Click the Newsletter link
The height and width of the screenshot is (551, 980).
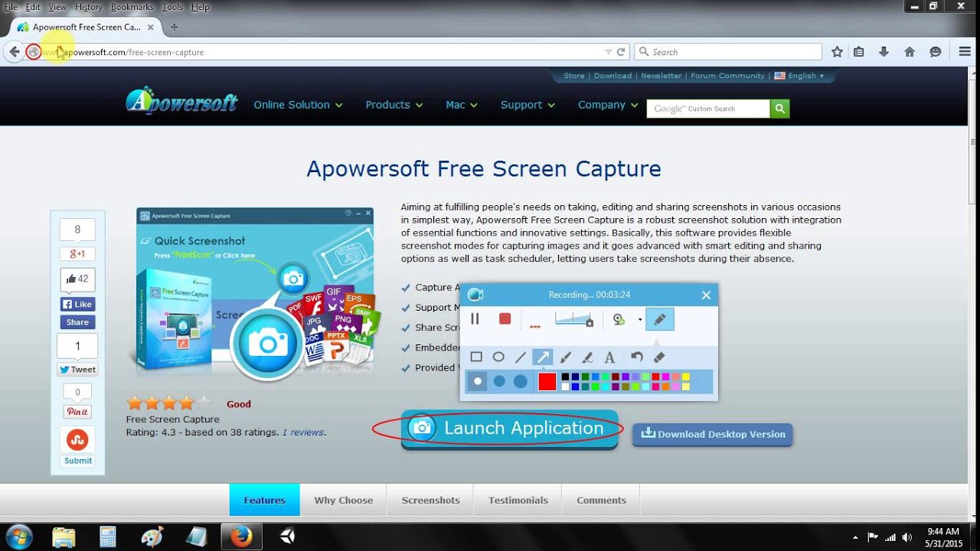(661, 76)
